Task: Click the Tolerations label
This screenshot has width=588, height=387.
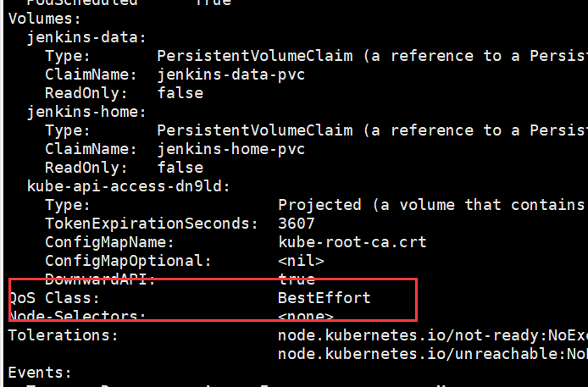Action: [64, 335]
